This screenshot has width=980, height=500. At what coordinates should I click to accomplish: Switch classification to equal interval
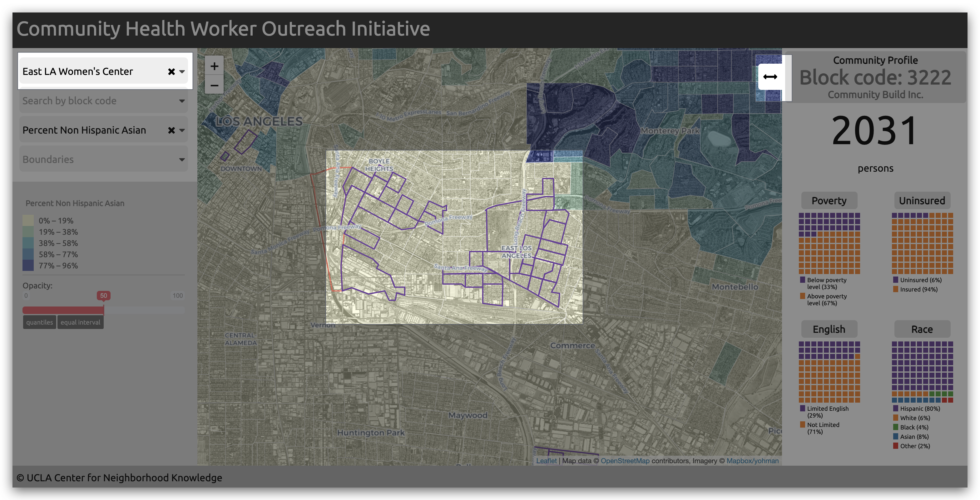click(80, 322)
